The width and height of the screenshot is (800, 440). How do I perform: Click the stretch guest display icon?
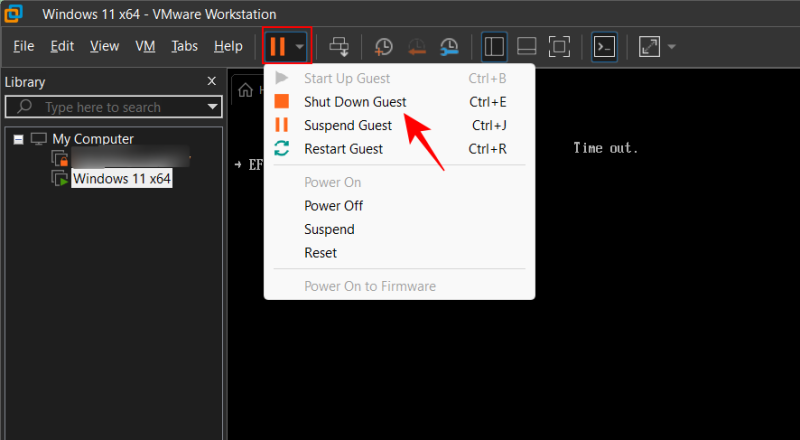[649, 46]
